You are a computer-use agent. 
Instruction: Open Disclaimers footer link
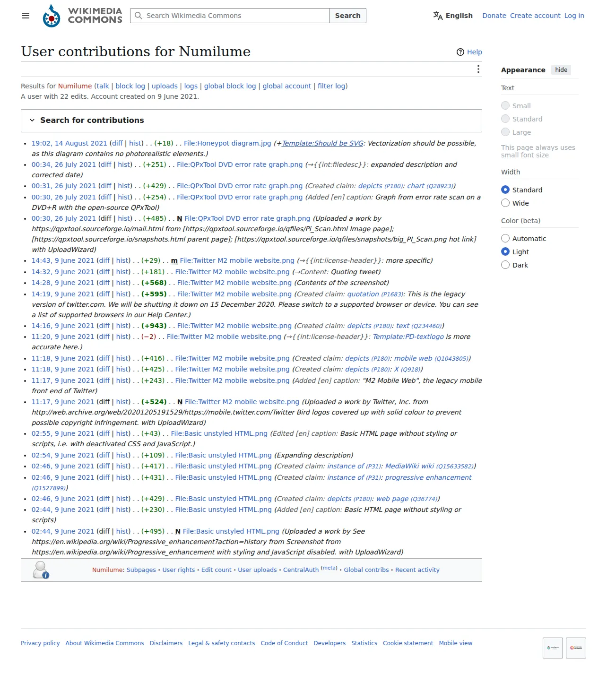coord(166,643)
